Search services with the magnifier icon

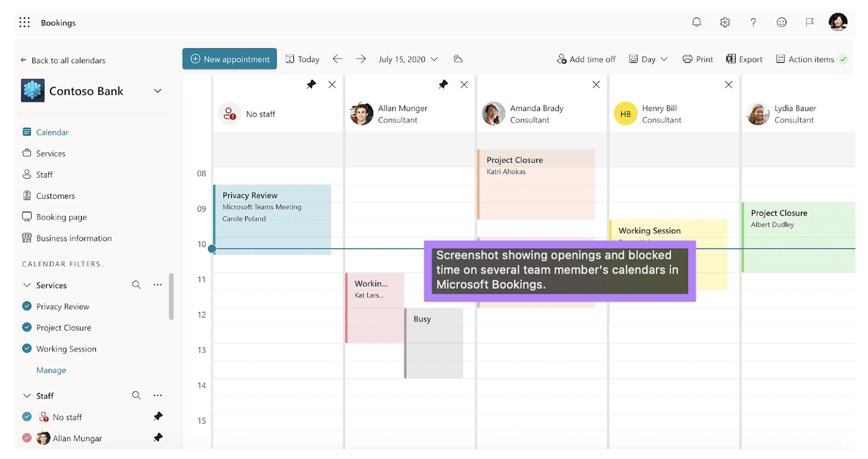pos(136,285)
